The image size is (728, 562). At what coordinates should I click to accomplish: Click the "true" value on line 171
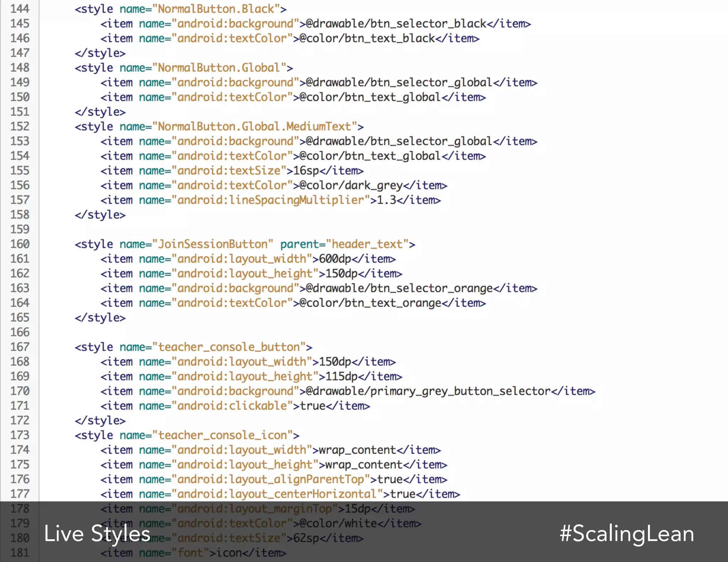pos(313,406)
